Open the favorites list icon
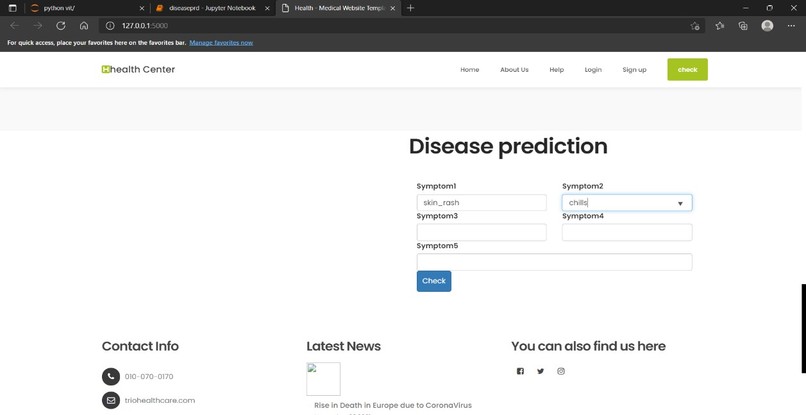806x415 pixels. point(720,26)
